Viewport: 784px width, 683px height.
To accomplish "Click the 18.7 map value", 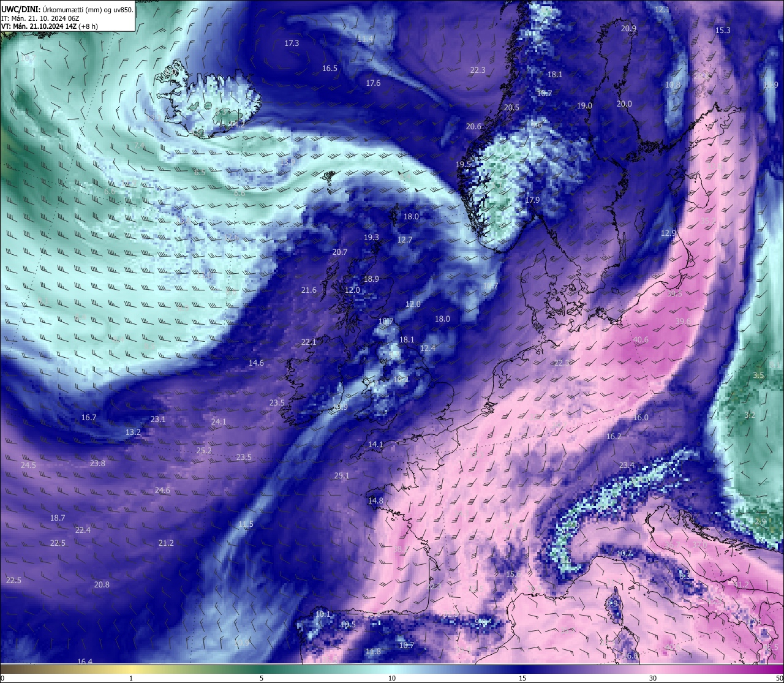I will tap(58, 518).
